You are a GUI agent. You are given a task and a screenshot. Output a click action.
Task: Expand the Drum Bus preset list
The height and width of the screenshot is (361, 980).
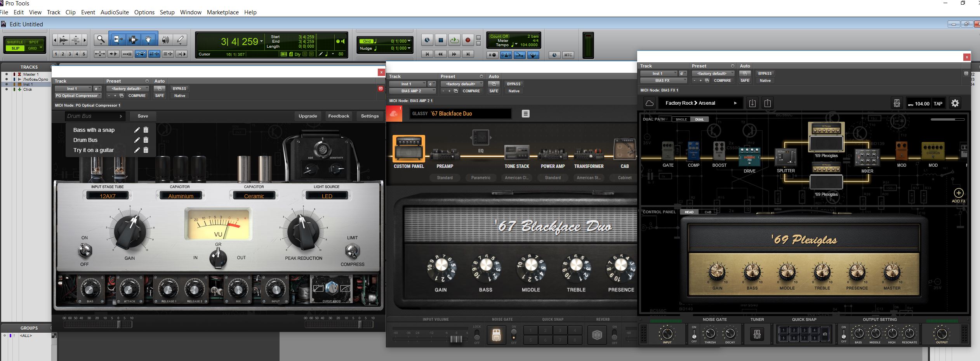pyautogui.click(x=94, y=116)
